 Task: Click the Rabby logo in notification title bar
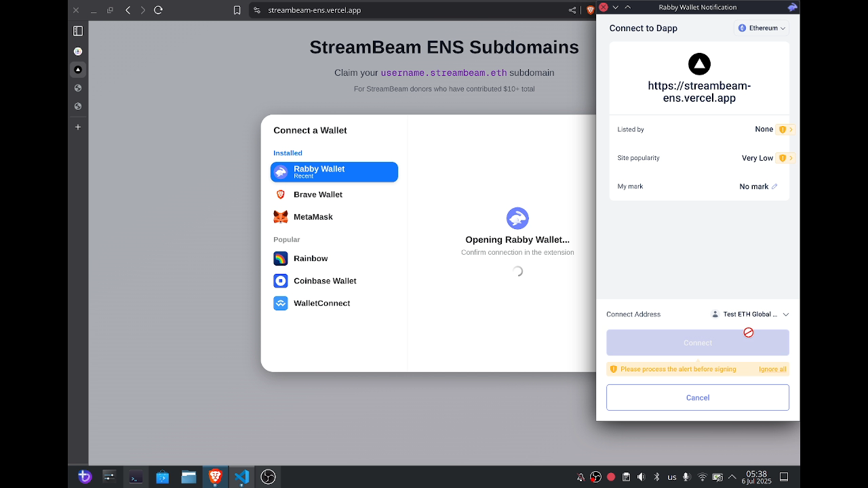[792, 7]
